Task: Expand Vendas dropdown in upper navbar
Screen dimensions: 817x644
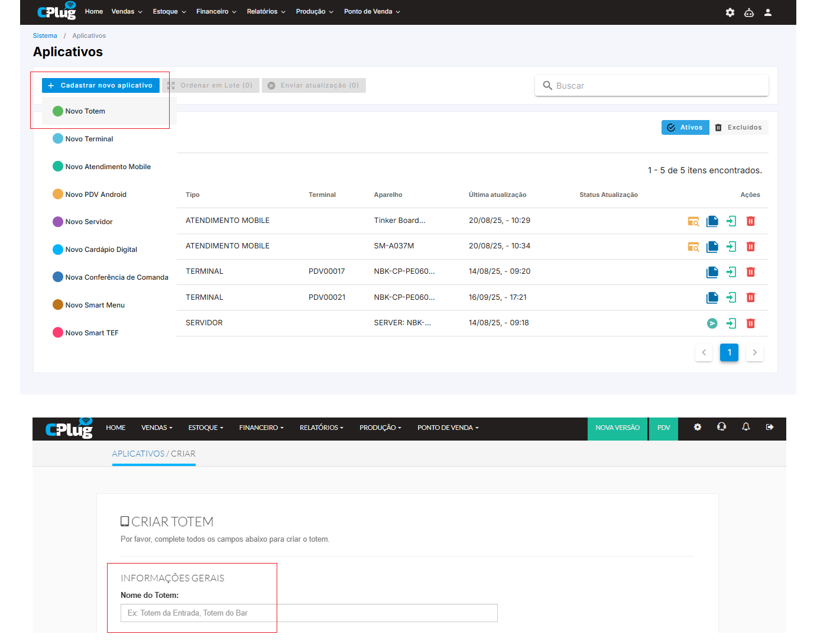Action: click(x=127, y=12)
